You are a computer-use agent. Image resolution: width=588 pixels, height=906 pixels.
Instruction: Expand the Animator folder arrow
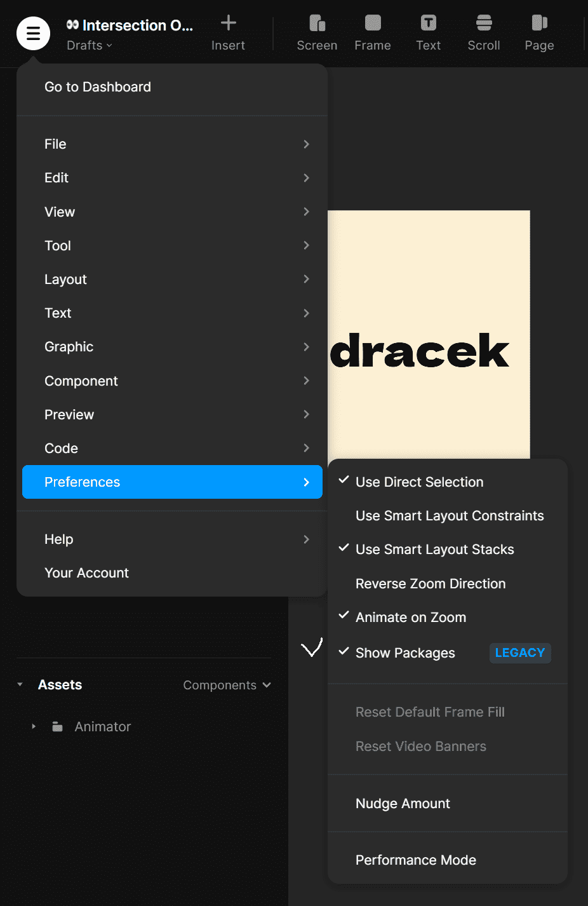point(34,726)
